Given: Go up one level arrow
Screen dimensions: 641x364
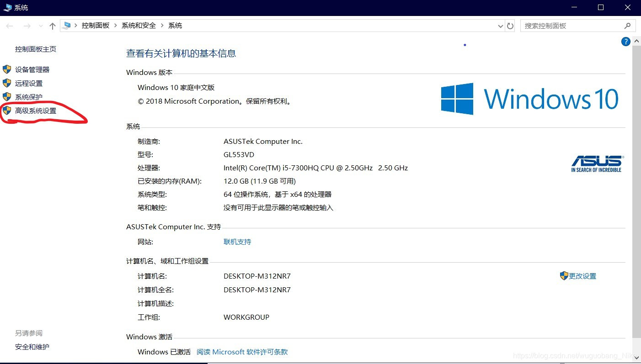Looking at the screenshot, I should pyautogui.click(x=53, y=26).
